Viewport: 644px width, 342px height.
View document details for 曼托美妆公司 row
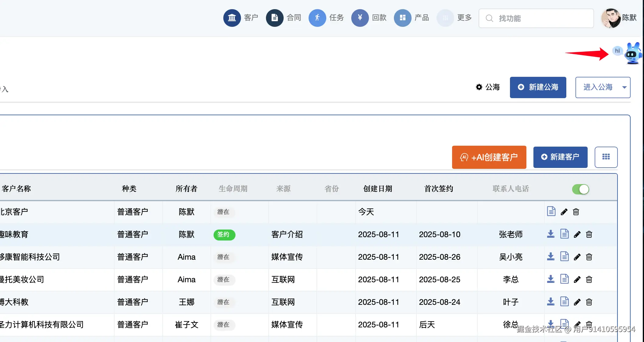click(564, 279)
